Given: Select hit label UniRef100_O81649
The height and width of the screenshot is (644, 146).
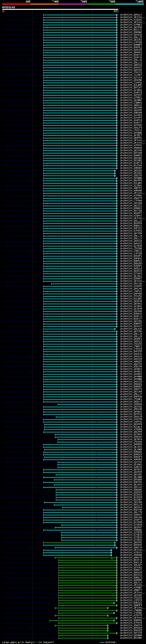Looking at the screenshot, I should [x=131, y=311].
